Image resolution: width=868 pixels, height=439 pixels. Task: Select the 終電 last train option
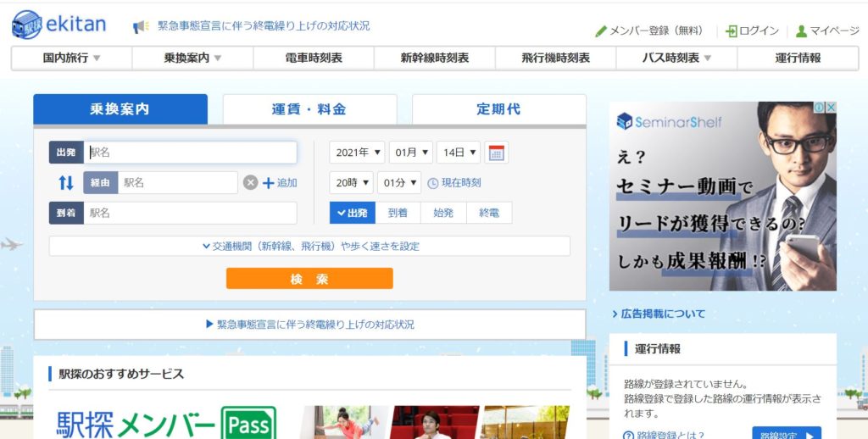pyautogui.click(x=489, y=213)
